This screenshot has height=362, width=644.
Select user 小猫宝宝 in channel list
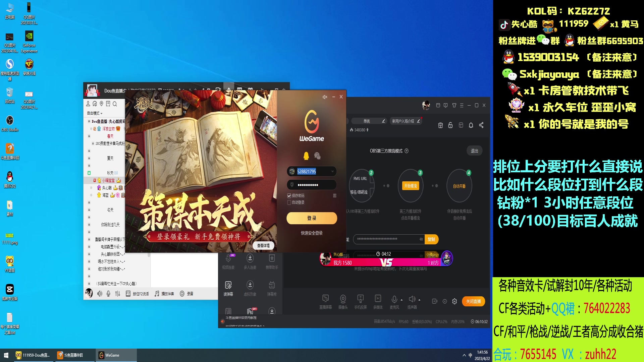(108, 180)
